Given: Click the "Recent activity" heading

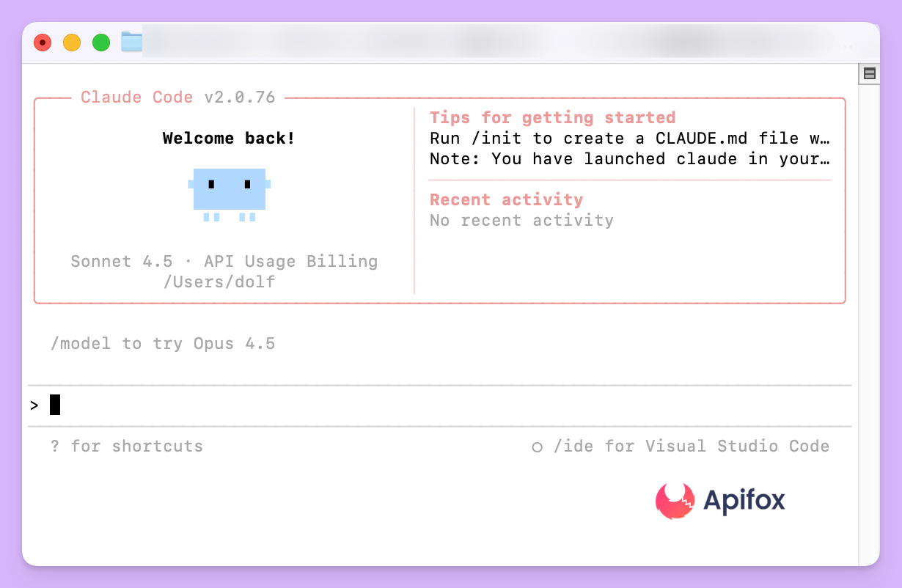Looking at the screenshot, I should [506, 199].
